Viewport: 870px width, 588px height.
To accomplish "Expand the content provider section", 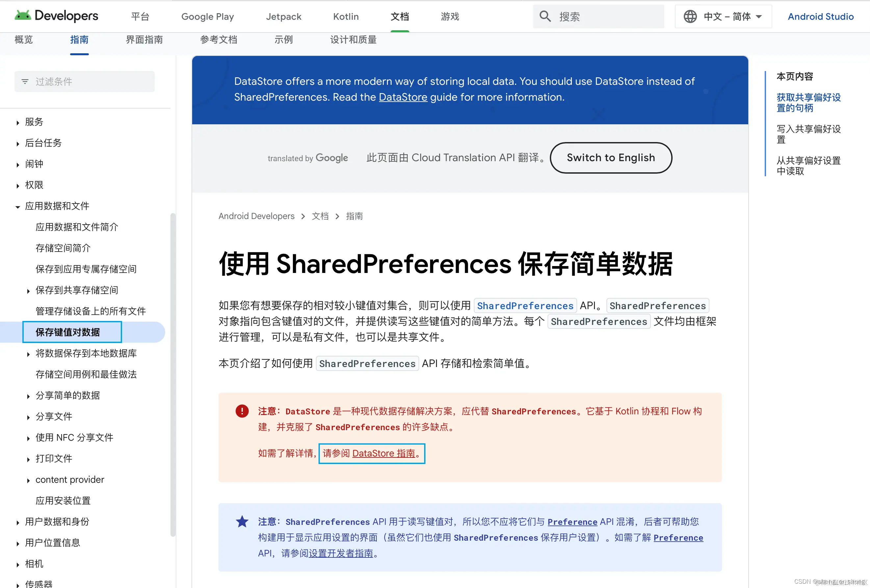I will 29,479.
